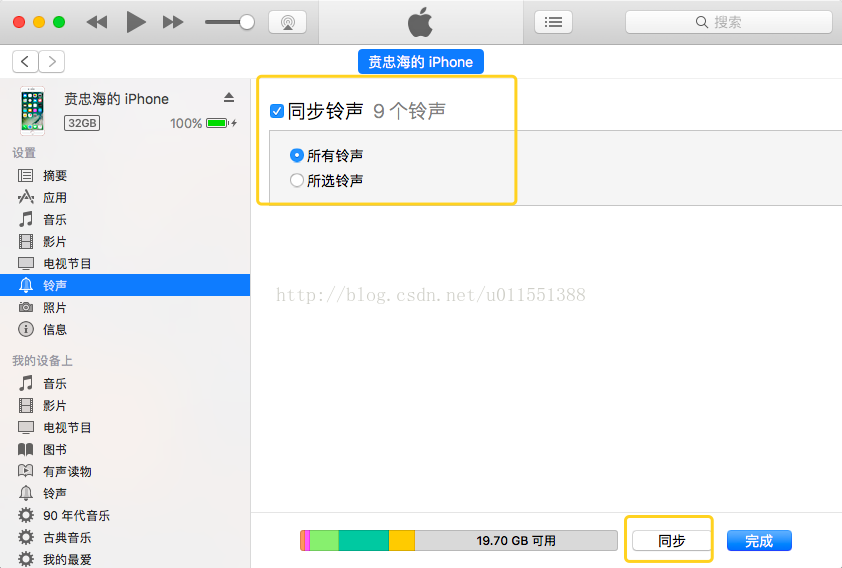Open 音乐 under 设置 section
Viewport: 842px width, 568px height.
pos(125,220)
